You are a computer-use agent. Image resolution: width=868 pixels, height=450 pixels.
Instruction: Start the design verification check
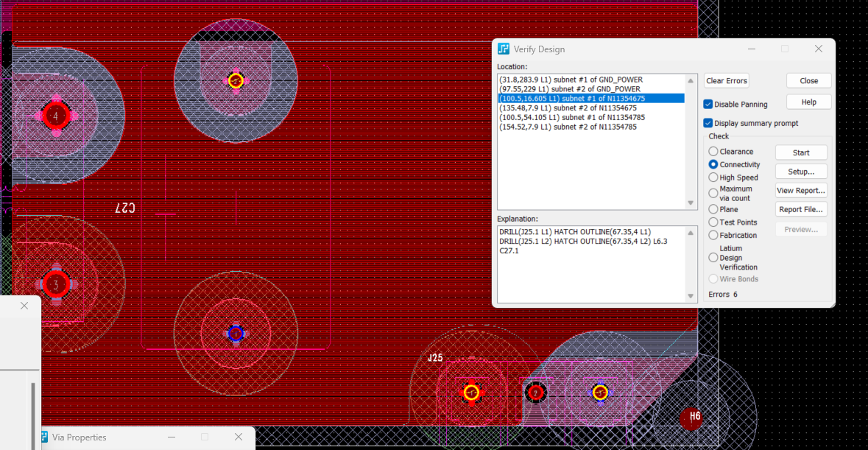pyautogui.click(x=801, y=152)
